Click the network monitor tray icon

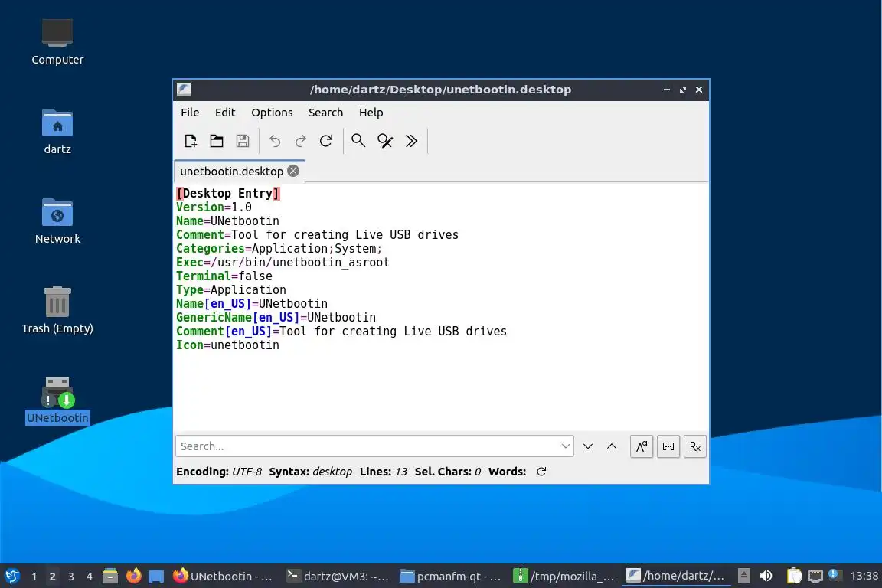coord(815,577)
